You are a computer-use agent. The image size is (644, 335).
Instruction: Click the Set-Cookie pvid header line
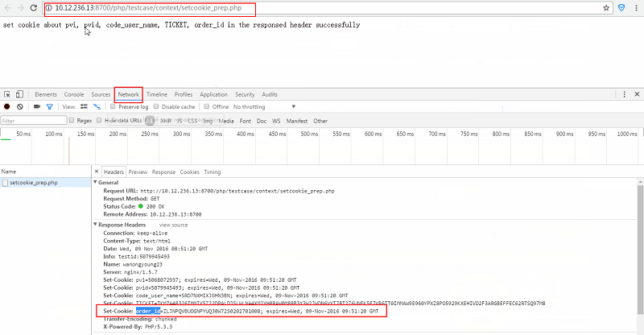pos(201,287)
